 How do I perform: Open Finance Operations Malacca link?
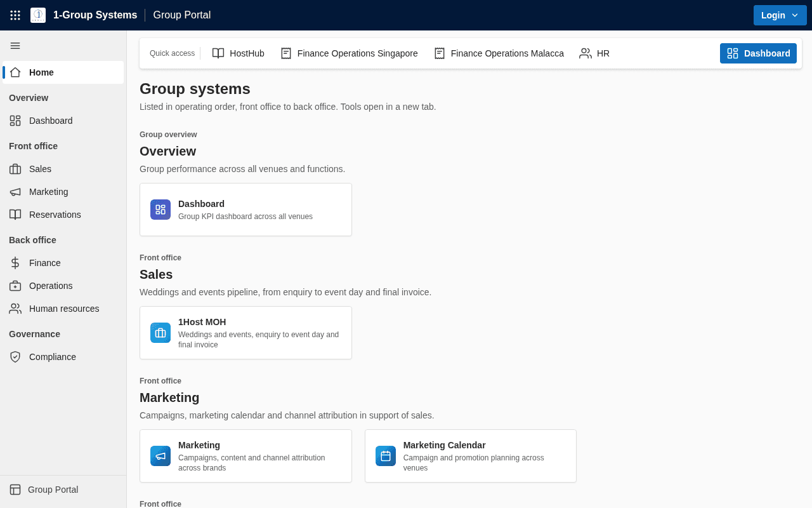[499, 53]
